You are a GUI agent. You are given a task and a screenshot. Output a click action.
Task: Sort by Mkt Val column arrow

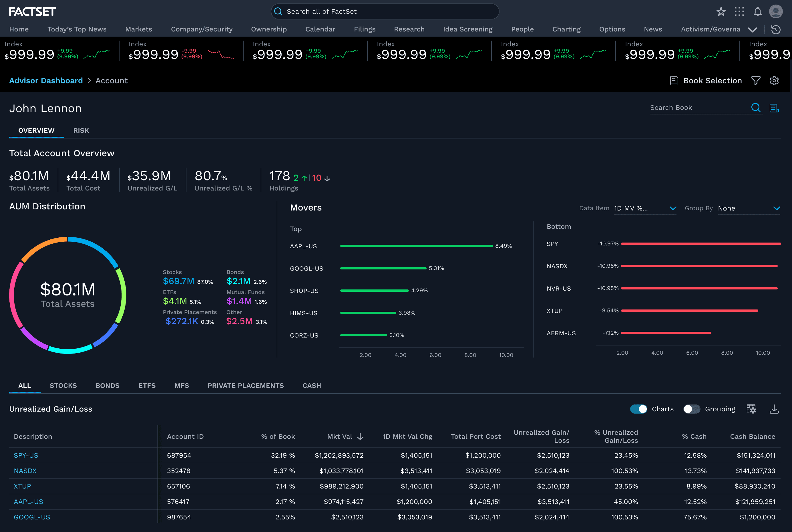pos(360,437)
